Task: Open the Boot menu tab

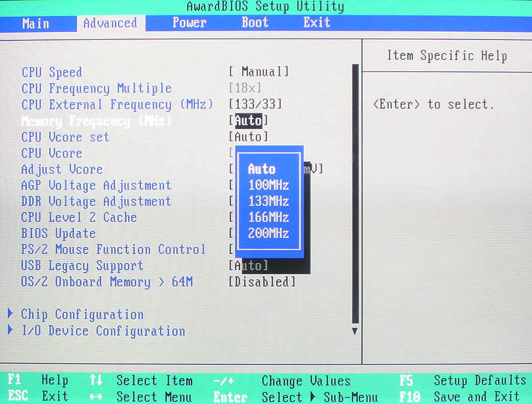Action: coord(255,23)
